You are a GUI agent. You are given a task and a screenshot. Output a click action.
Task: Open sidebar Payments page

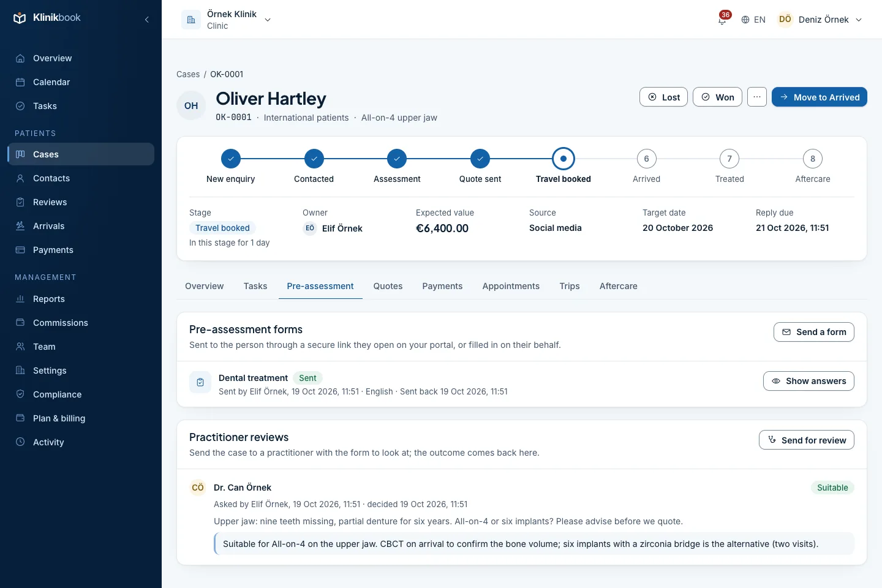point(81,250)
